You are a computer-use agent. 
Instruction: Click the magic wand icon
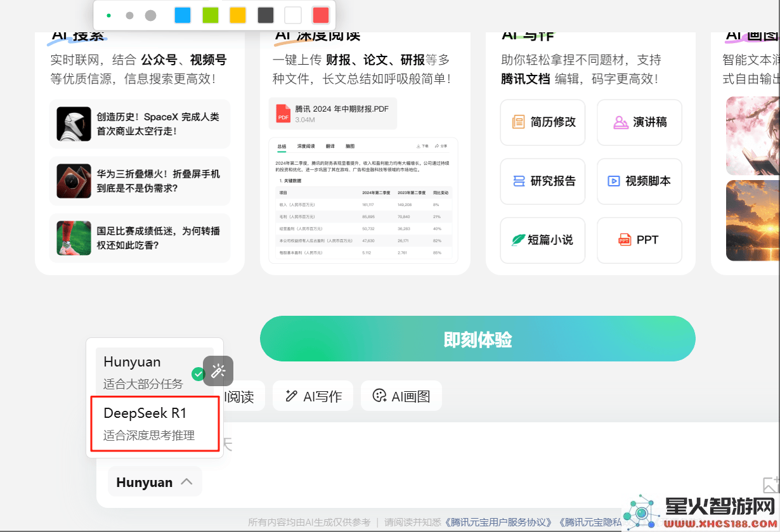218,371
